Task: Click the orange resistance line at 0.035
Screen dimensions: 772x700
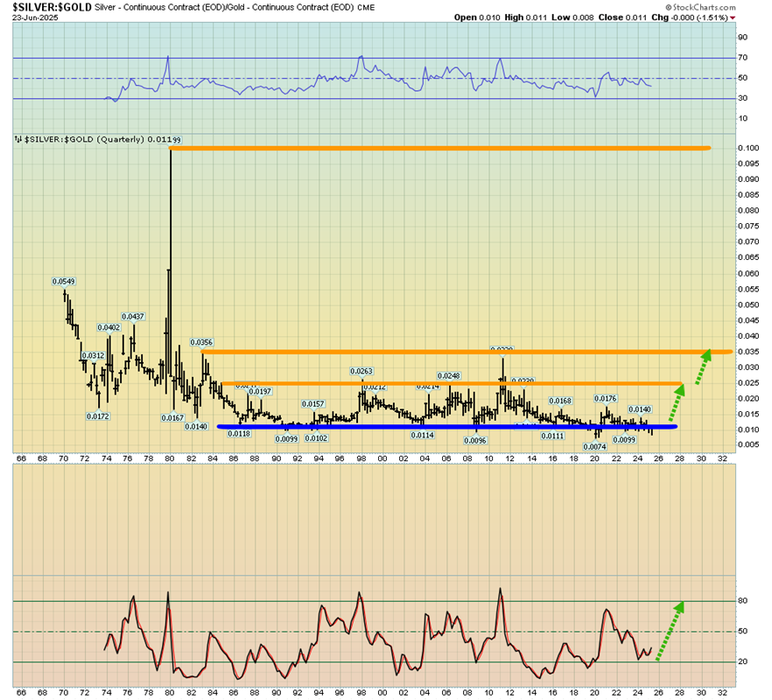Action: (464, 352)
